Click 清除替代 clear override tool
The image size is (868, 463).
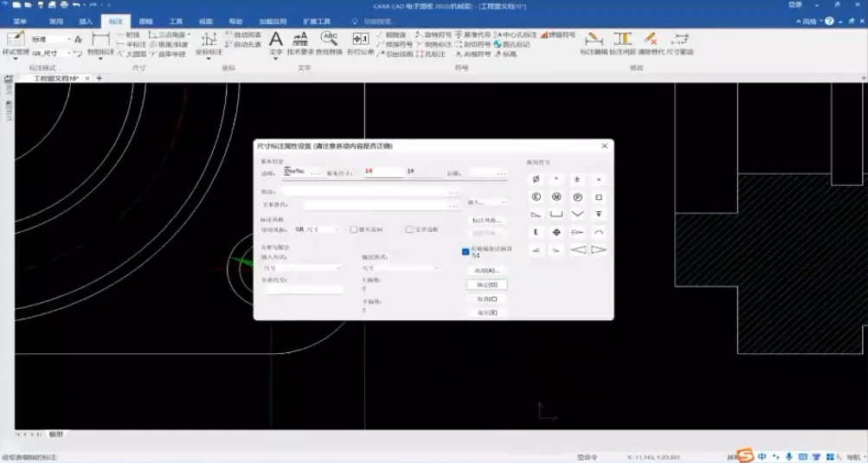[x=651, y=44]
